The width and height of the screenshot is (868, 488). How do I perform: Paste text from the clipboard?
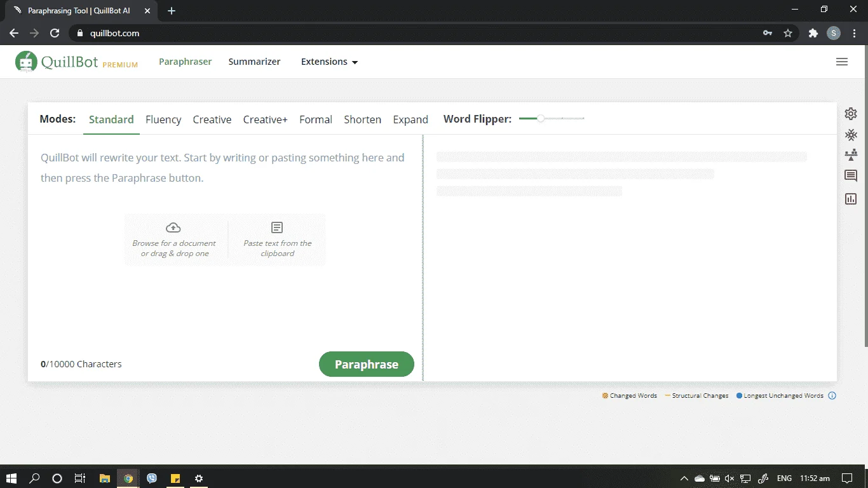(278, 239)
